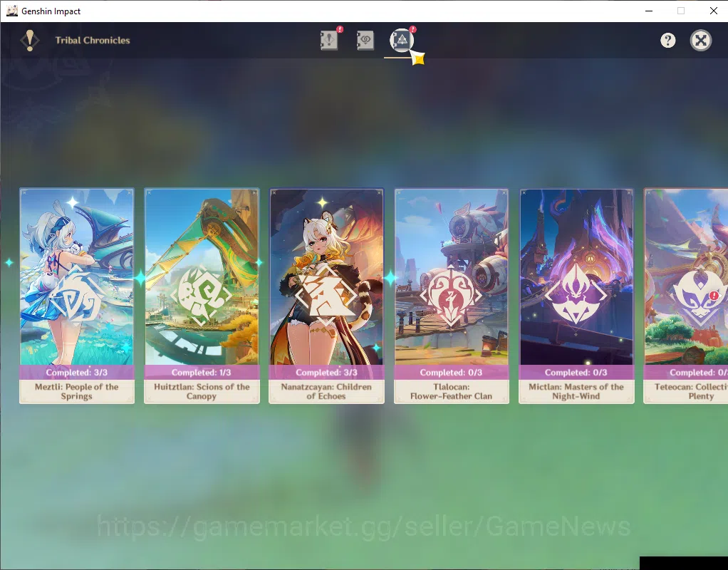
Task: Click "Completed: 3/3" on the Nanatzcayan card
Action: 326,373
